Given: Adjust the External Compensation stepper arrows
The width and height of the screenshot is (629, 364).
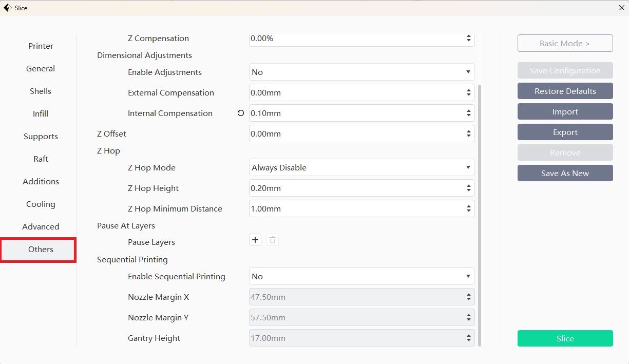Looking at the screenshot, I should point(468,93).
